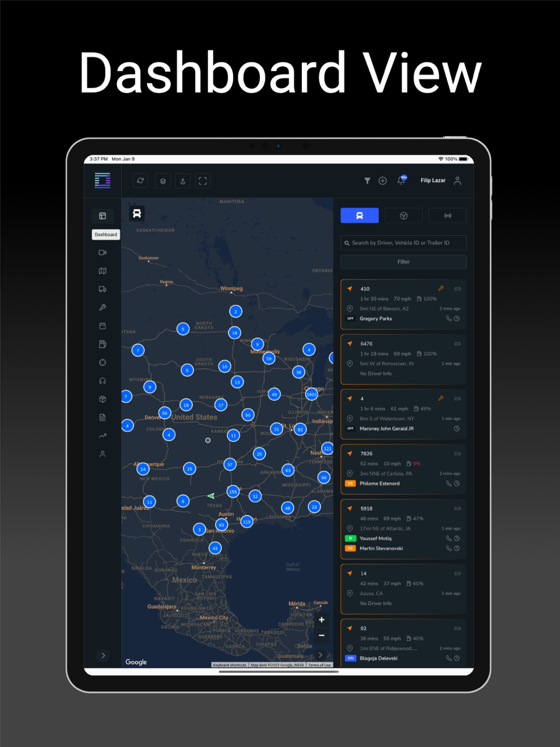Click the Filter button
Viewport: 560px width, 747px height.
click(403, 262)
